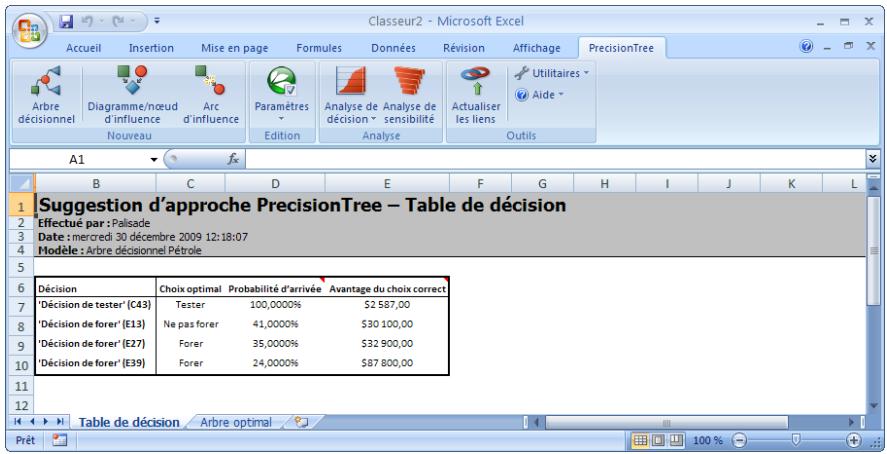Switch to the Insertion tab
887x454 pixels.
tap(151, 48)
